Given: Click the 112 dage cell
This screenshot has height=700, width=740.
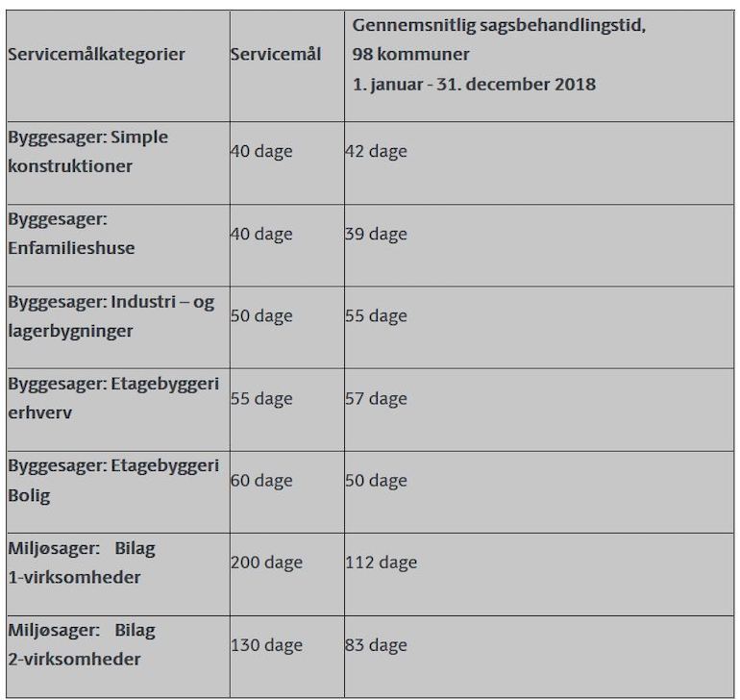Looking at the screenshot, I should 381,562.
